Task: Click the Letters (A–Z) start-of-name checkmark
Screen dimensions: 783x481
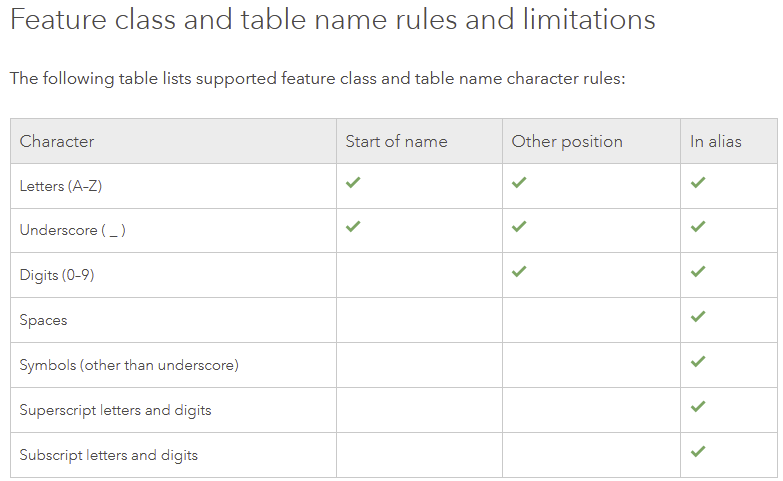Action: pyautogui.click(x=353, y=183)
